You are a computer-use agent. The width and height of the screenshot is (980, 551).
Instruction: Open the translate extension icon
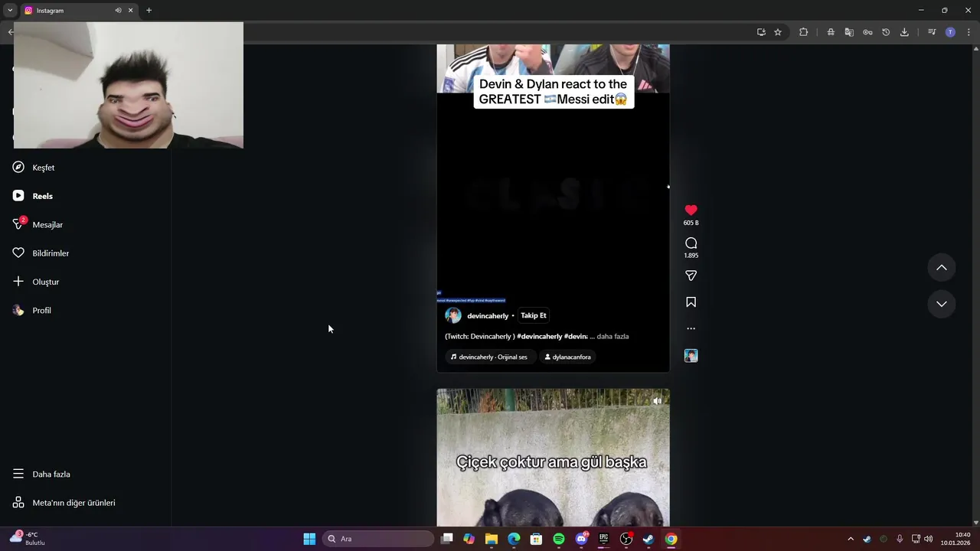click(x=849, y=32)
